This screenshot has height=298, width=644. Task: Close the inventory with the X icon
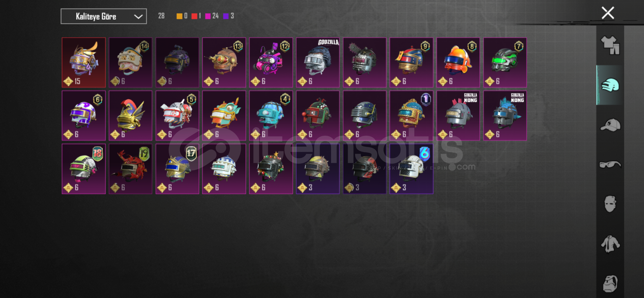point(608,13)
